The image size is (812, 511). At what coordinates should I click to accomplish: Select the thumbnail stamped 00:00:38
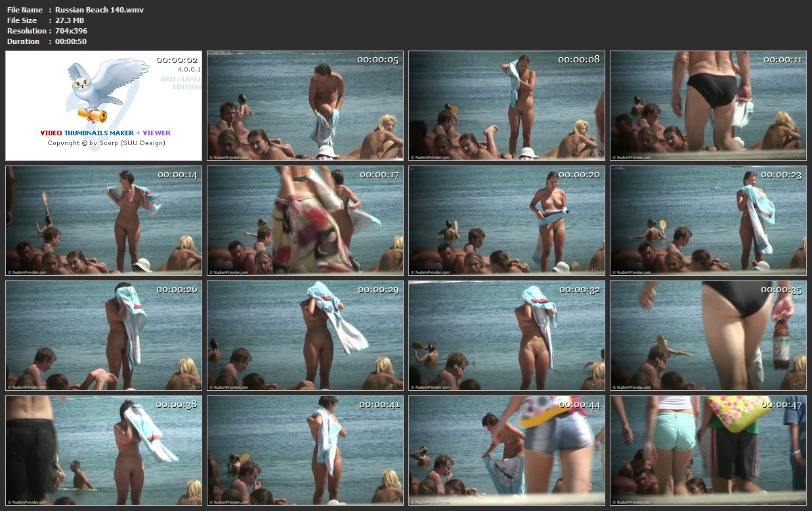pos(104,450)
